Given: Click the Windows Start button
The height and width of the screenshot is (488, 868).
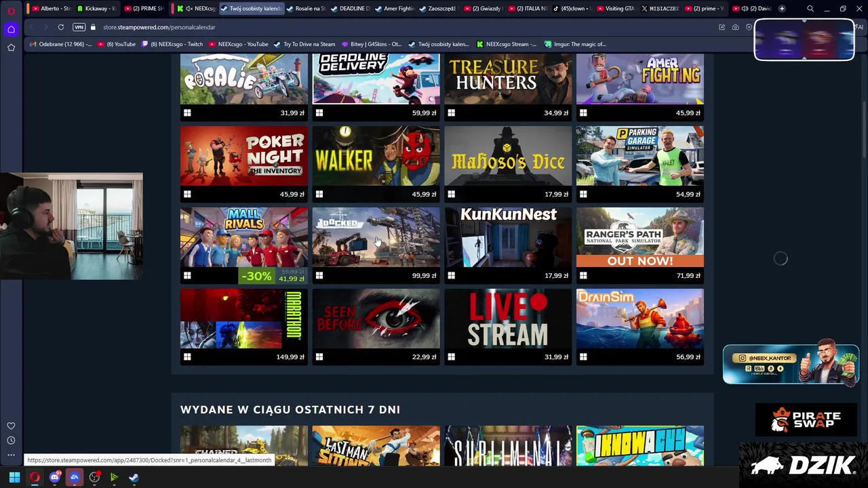Looking at the screenshot, I should point(14,477).
